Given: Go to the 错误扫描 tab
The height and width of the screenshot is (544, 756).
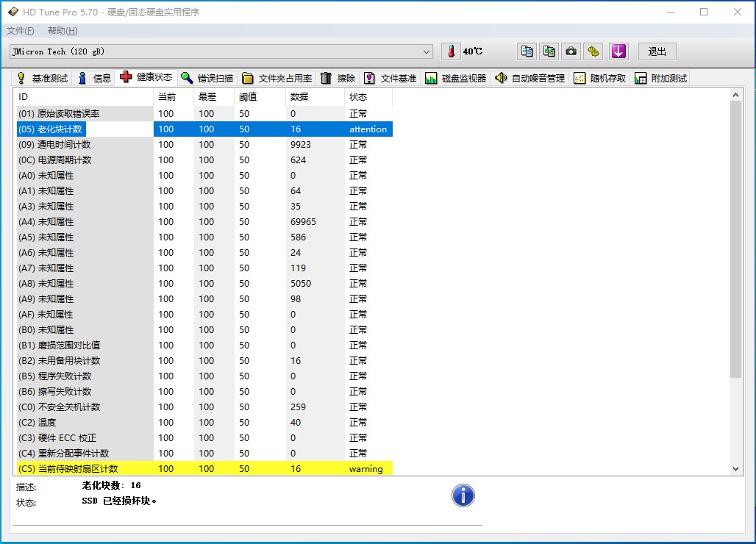Looking at the screenshot, I should coord(207,78).
